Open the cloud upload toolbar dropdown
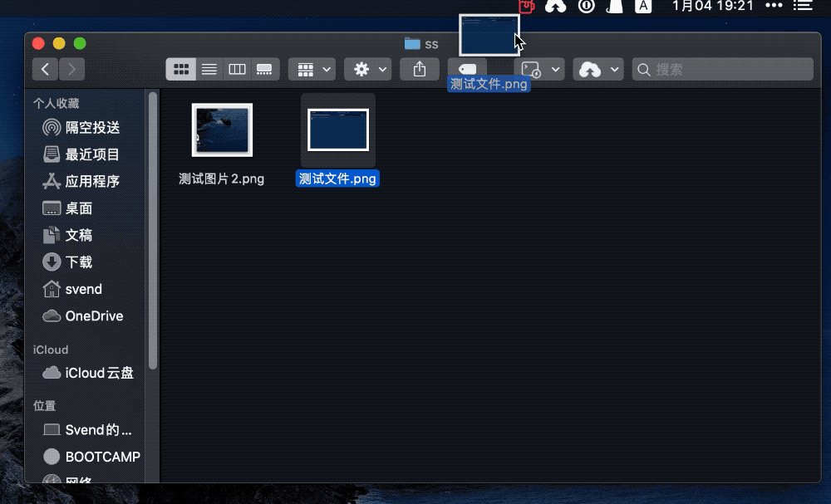The width and height of the screenshot is (831, 504). 597,70
